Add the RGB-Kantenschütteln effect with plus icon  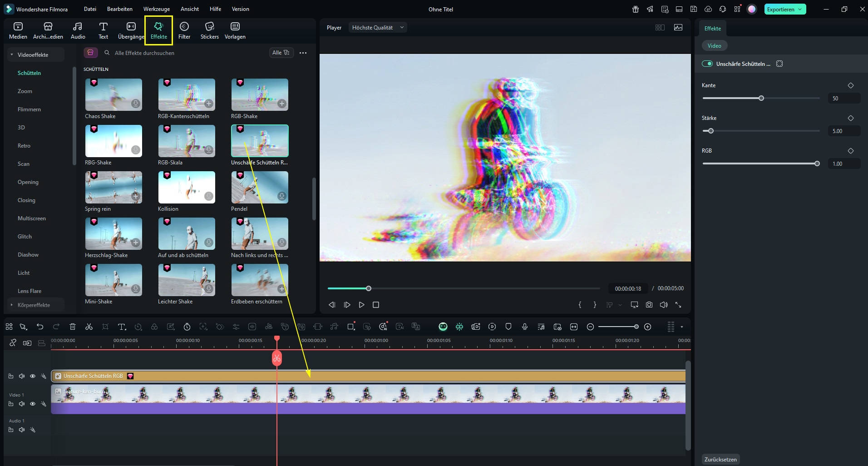209,104
